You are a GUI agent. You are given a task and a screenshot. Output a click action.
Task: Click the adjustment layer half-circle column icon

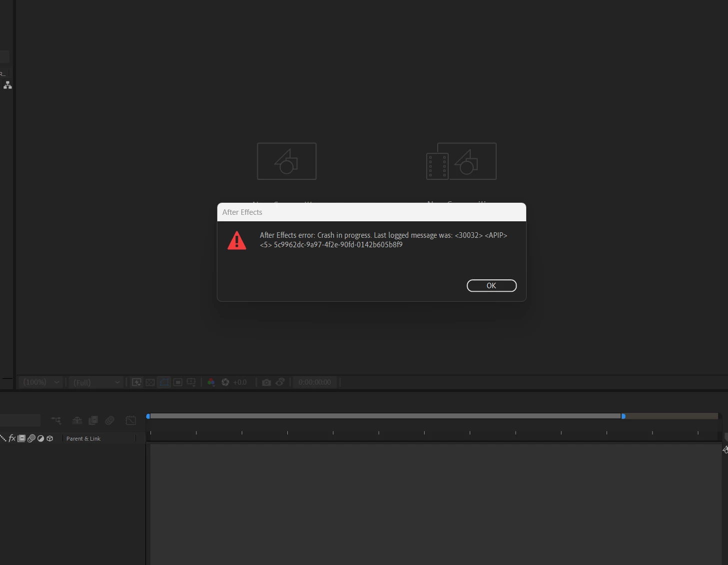tap(40, 438)
